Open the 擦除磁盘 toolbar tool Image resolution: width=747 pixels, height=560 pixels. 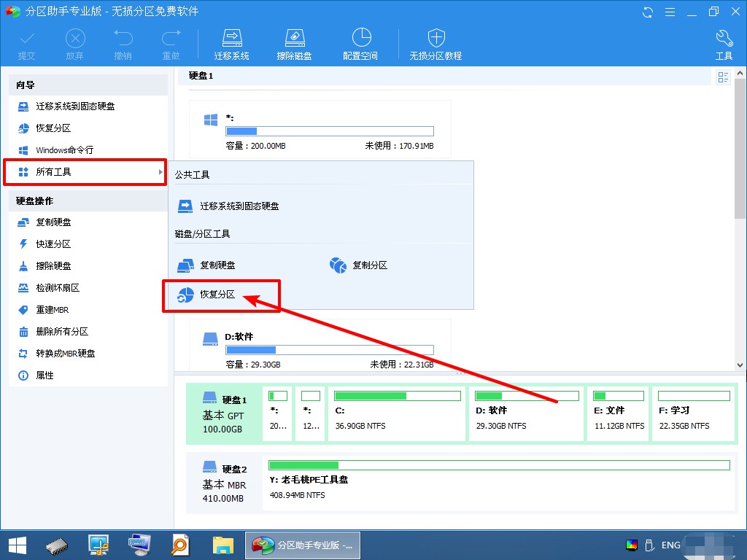click(x=295, y=44)
